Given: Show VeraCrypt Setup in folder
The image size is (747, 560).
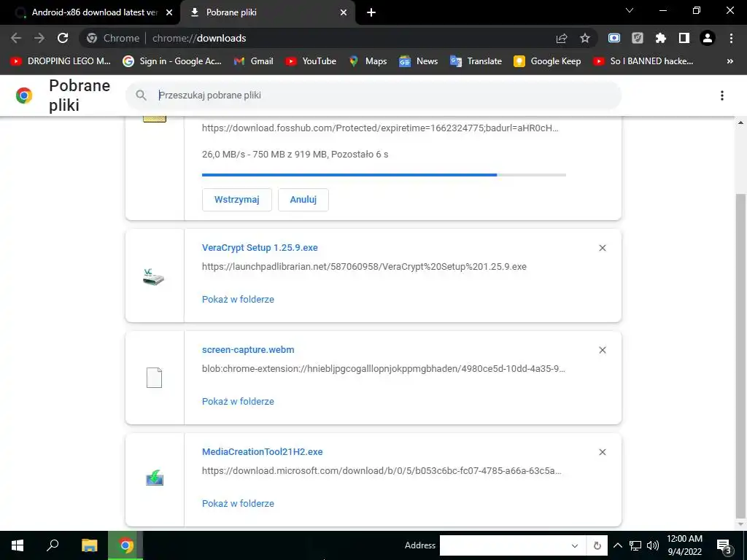Looking at the screenshot, I should pos(238,300).
